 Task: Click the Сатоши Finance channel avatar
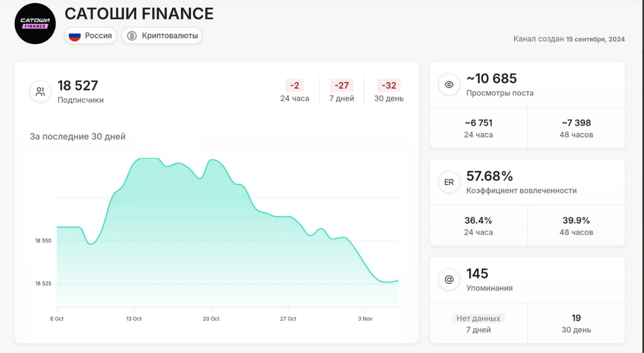(35, 23)
